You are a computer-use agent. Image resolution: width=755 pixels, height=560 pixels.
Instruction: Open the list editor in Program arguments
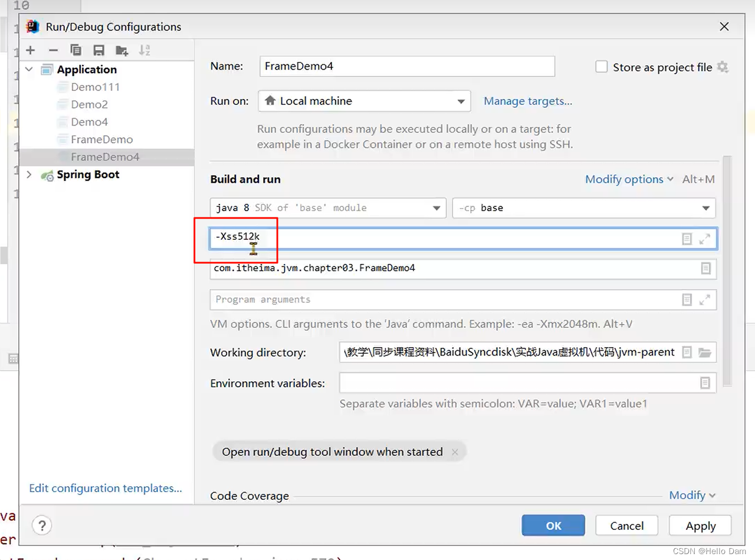pyautogui.click(x=687, y=299)
